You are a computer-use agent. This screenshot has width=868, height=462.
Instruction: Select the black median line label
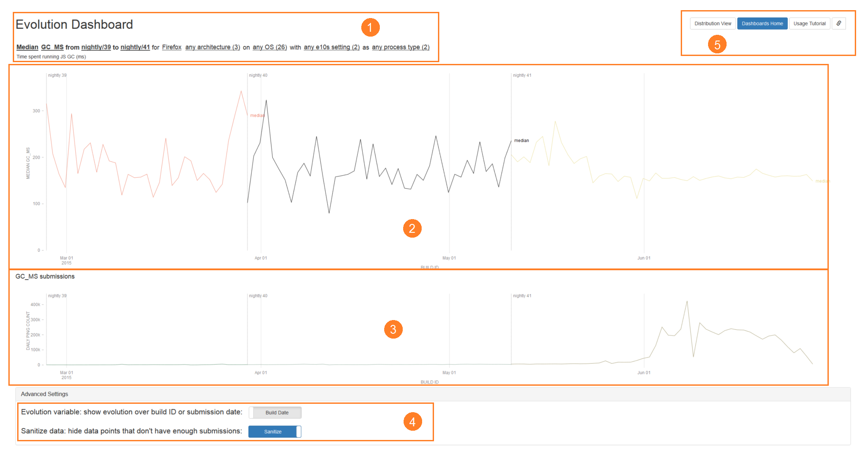(521, 140)
